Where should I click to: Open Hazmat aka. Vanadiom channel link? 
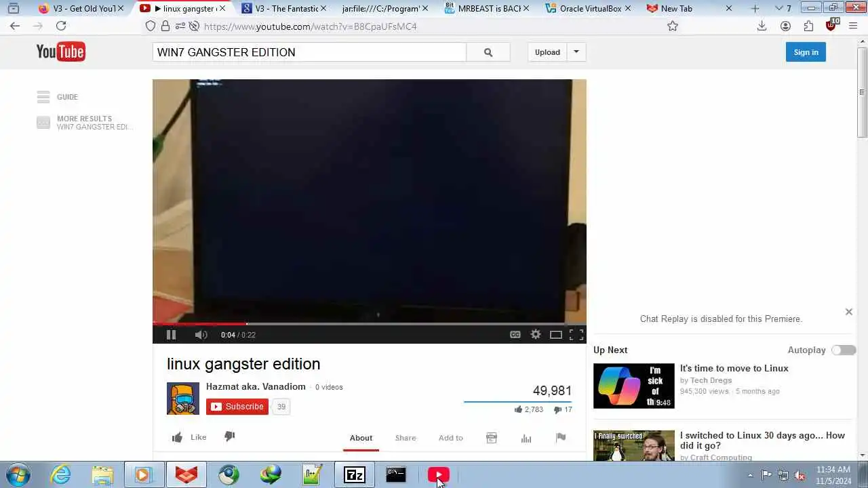(x=256, y=386)
